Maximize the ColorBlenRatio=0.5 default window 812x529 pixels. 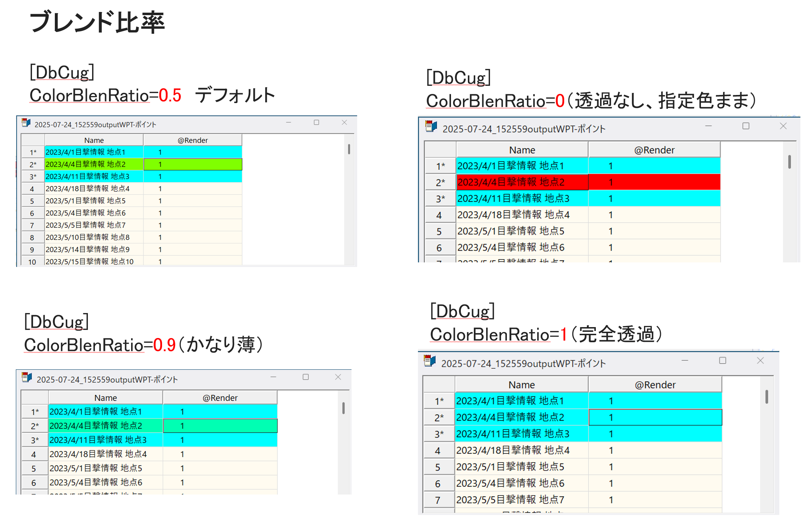tap(316, 123)
